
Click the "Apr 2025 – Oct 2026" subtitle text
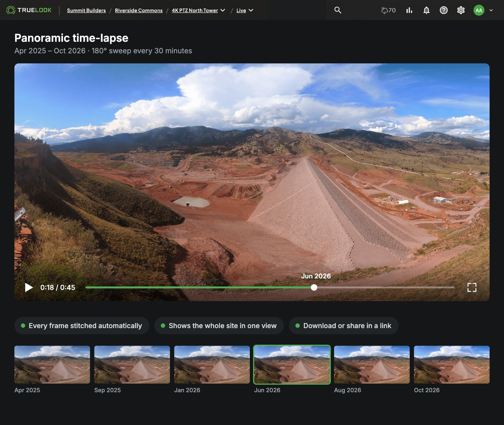[x=50, y=51]
